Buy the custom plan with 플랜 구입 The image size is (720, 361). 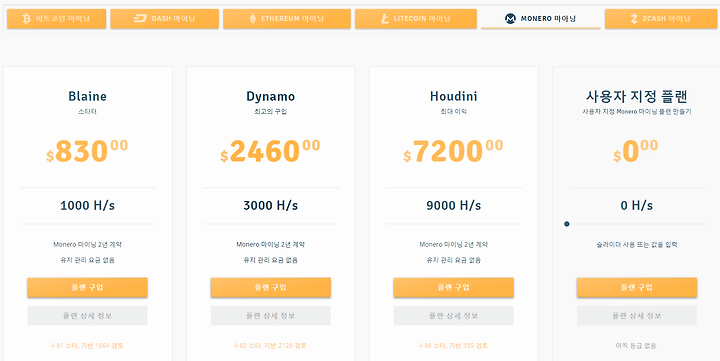636,288
